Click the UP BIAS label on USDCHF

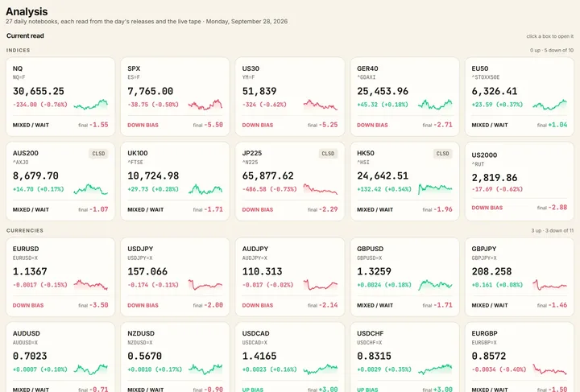pyautogui.click(x=367, y=390)
